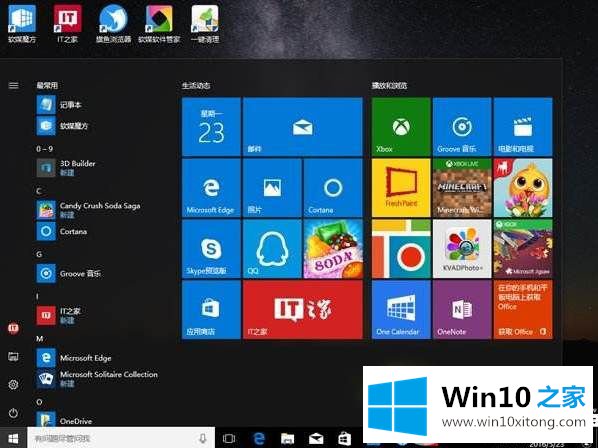The height and width of the screenshot is (448, 598).
Task: Launch the Microsoft Edge tile
Action: (x=211, y=188)
